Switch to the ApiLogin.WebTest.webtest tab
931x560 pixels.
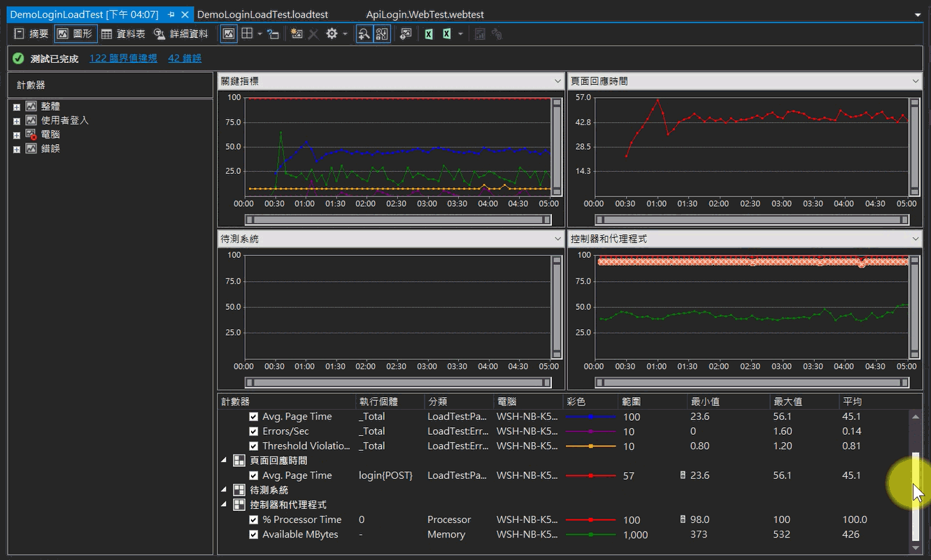pyautogui.click(x=425, y=14)
